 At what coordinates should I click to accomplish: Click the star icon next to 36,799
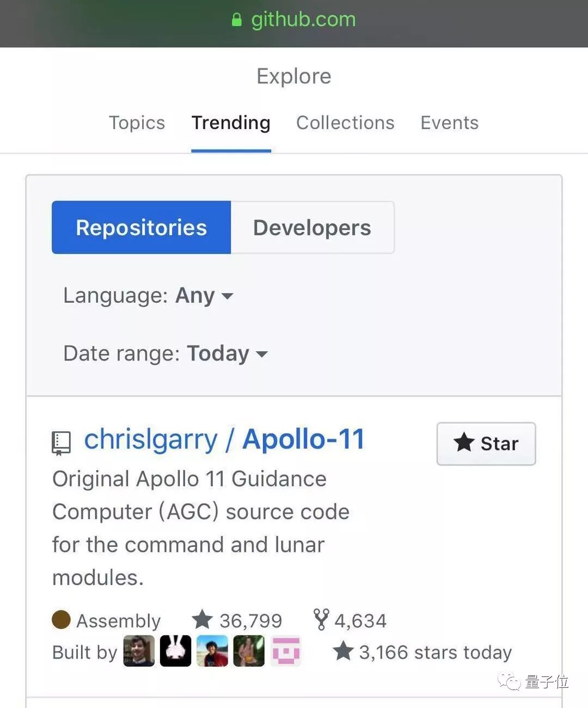point(202,620)
